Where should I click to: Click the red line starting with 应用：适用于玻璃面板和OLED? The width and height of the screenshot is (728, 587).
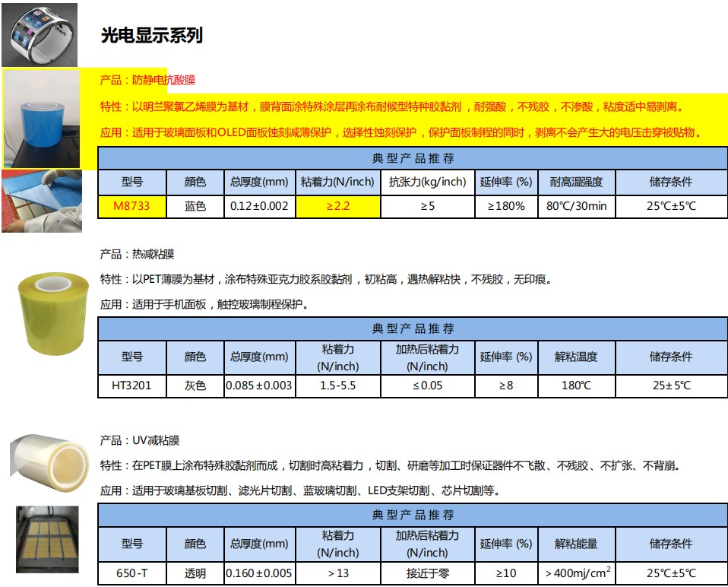point(401,133)
